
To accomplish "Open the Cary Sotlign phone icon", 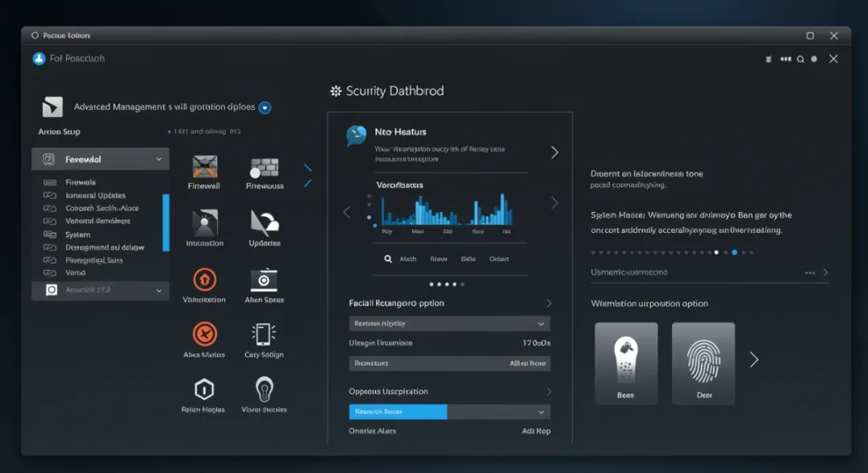I will tap(264, 334).
